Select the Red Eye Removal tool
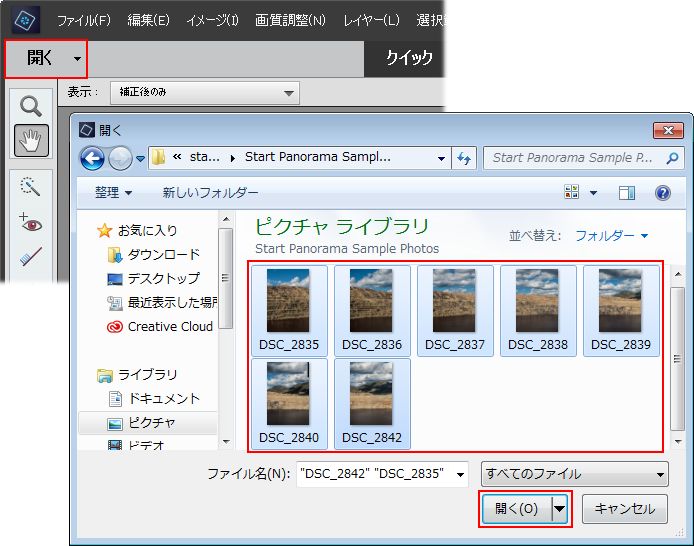Viewport: 694px width, 546px height. pos(30,223)
